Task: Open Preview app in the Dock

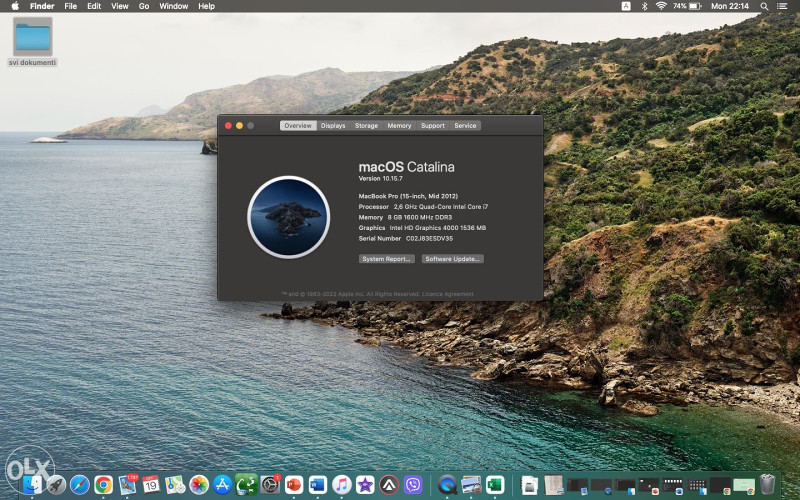Action: click(471, 485)
